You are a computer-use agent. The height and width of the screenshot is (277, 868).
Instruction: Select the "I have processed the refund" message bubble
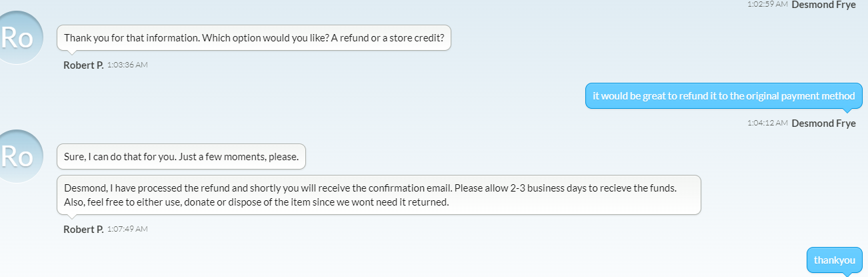pos(379,195)
